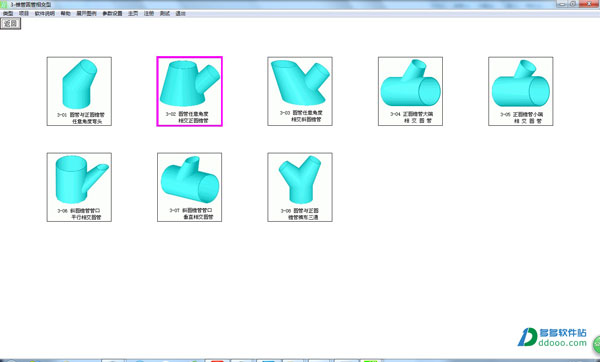Choose the 3-03 oblique cone intersection shape
Viewport: 600px width, 362px height.
point(300,91)
